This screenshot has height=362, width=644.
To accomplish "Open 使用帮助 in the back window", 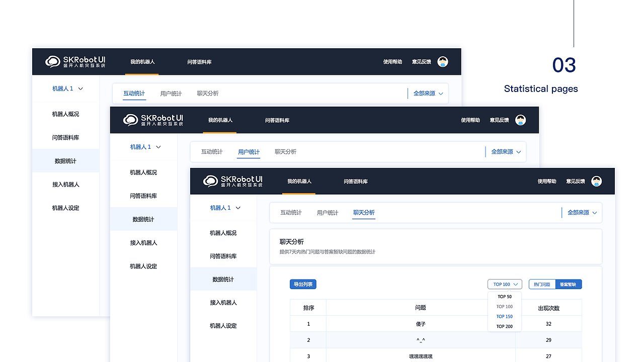I will click(392, 62).
